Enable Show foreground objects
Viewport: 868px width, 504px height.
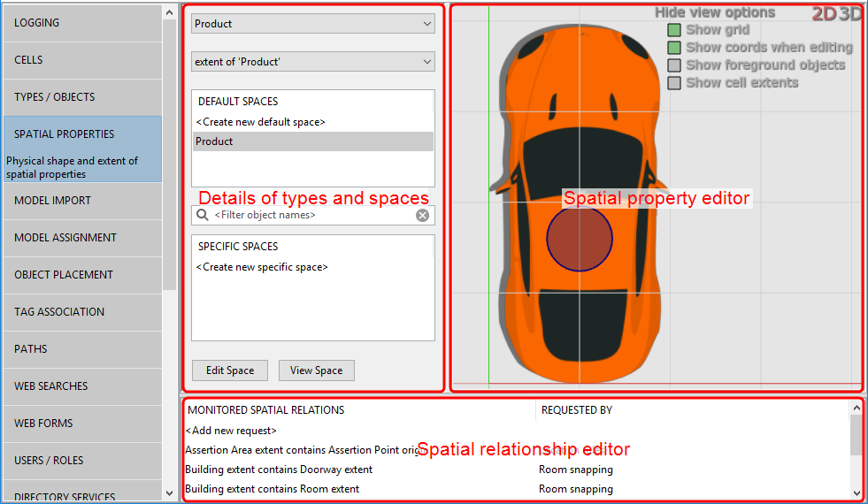[x=673, y=65]
